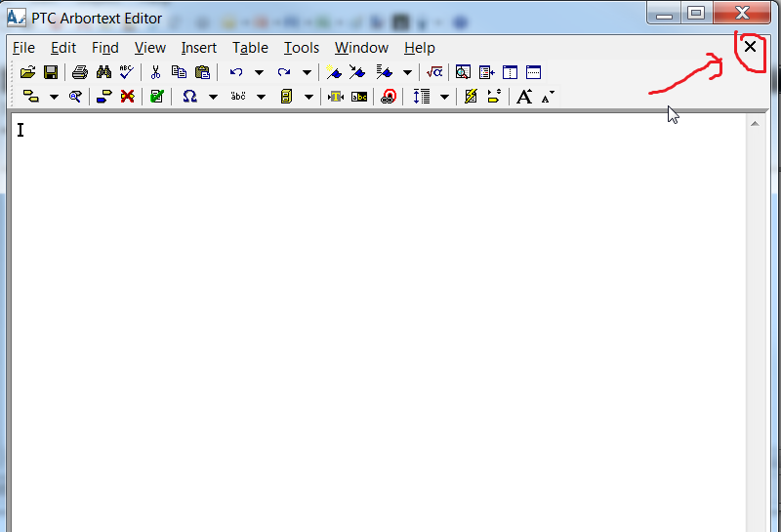The width and height of the screenshot is (781, 532).
Task: Open the dropdown arrow next to Omega
Action: (213, 97)
